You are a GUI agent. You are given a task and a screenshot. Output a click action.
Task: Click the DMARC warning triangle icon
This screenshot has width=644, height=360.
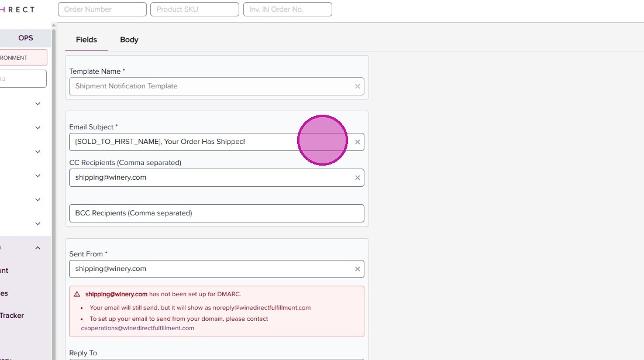pyautogui.click(x=77, y=294)
